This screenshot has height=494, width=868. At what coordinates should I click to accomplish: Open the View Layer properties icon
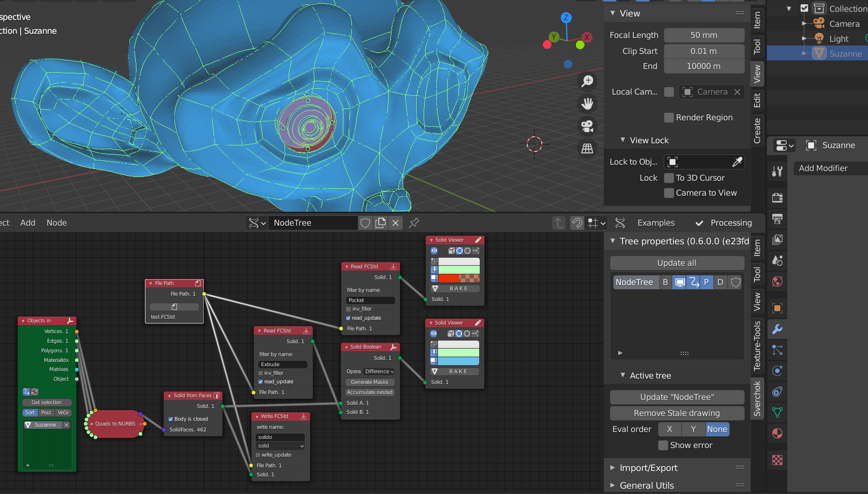[x=777, y=240]
